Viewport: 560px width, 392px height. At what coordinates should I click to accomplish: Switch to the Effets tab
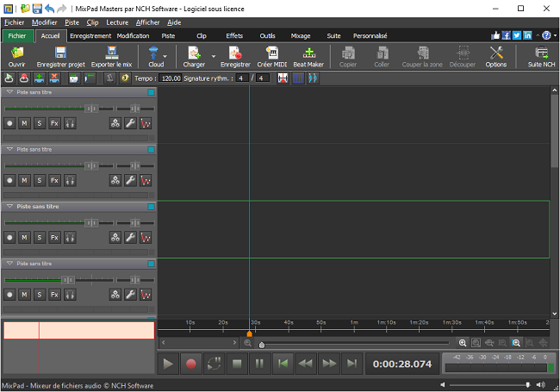(x=234, y=35)
